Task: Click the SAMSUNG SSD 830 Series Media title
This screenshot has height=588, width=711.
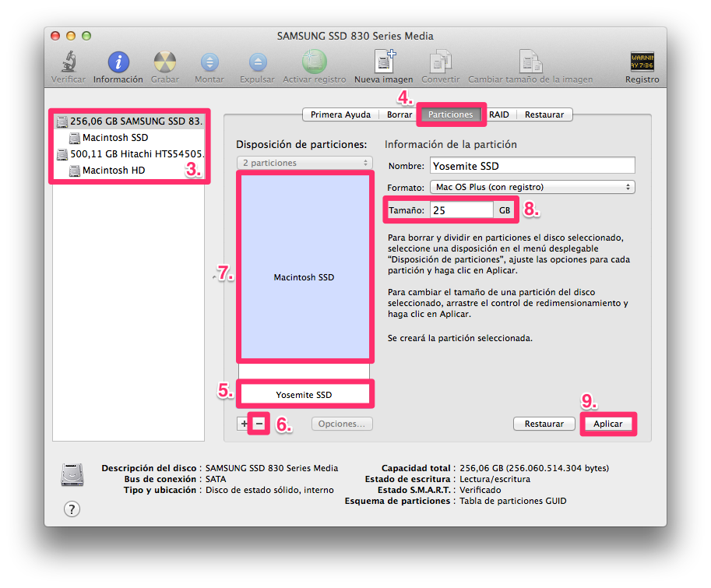Action: 355,36
